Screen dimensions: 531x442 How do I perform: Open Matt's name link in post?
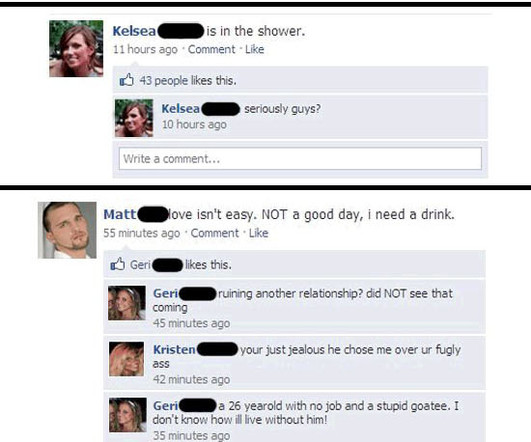[120, 214]
